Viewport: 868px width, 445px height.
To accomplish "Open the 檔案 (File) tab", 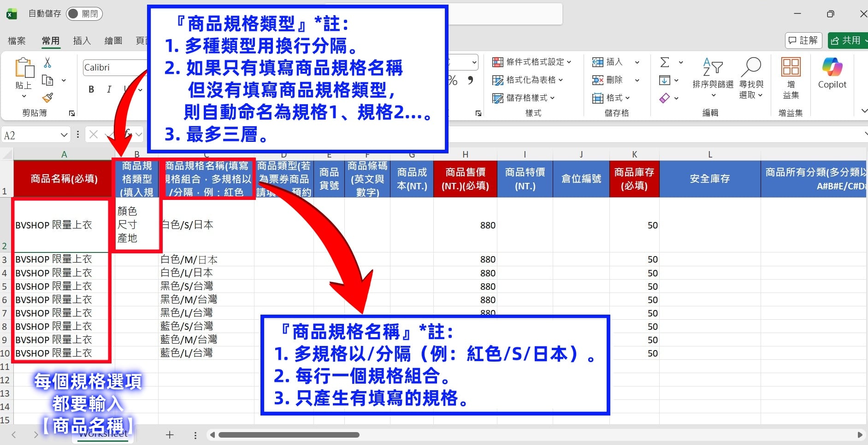I will [17, 41].
